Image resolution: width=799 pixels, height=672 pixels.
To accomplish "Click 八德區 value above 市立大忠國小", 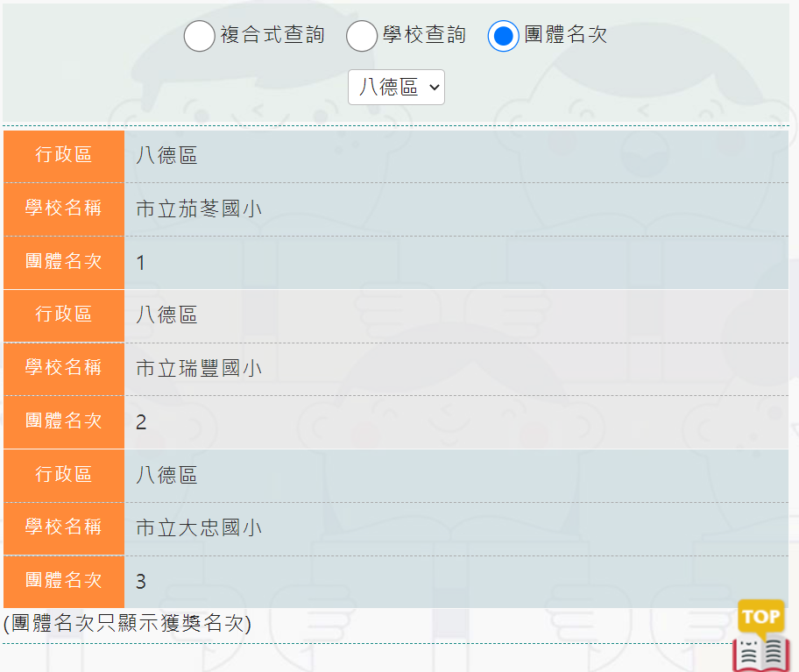I will tap(166, 475).
